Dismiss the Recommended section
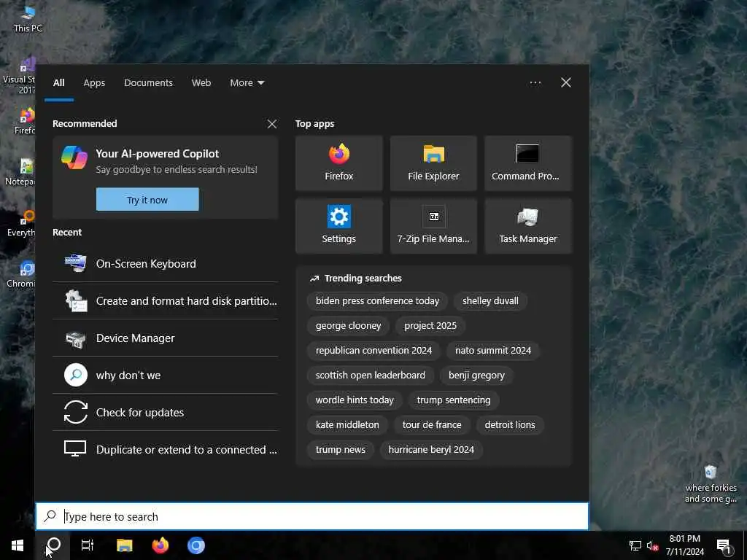This screenshot has height=560, width=747. coord(272,124)
